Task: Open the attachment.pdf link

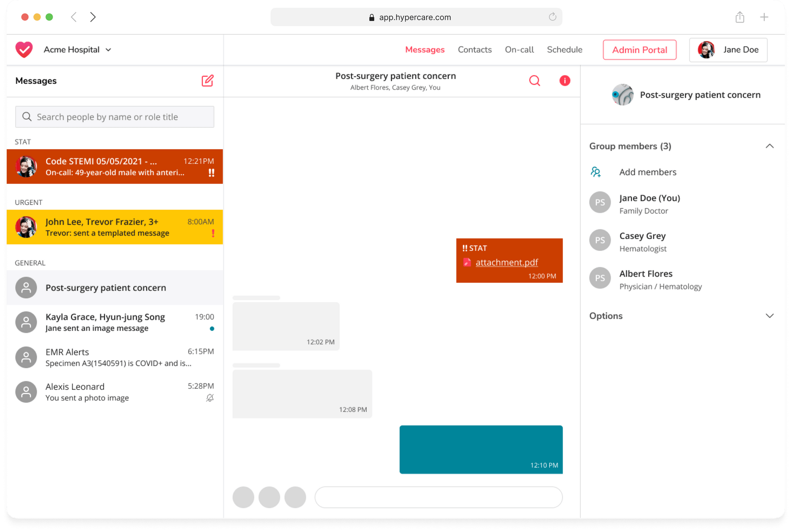Action: pos(507,262)
